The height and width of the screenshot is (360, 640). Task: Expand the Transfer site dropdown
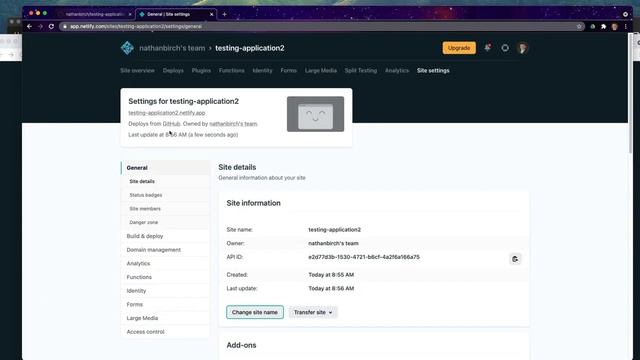point(313,312)
